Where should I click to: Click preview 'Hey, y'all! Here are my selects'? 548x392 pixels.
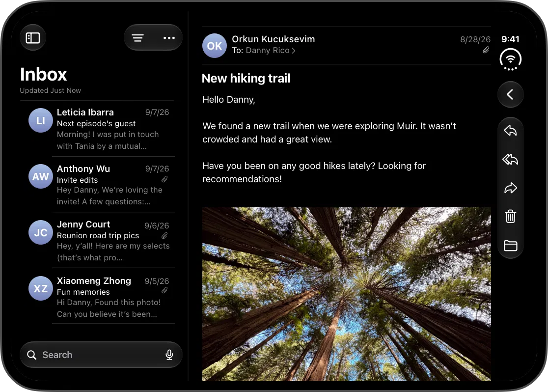tap(113, 246)
